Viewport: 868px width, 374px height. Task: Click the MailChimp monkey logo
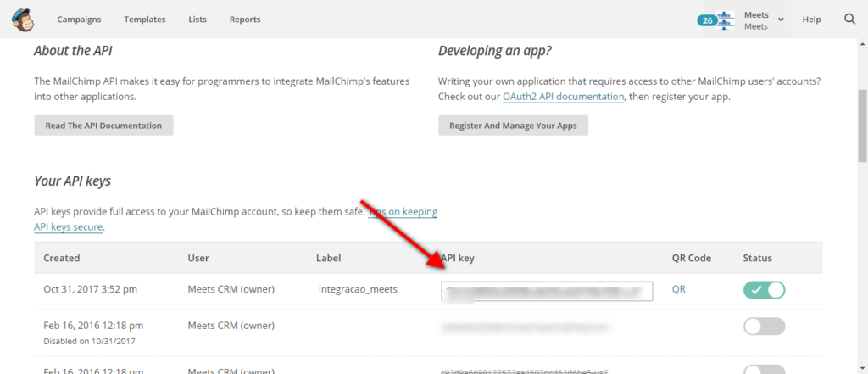pyautogui.click(x=23, y=20)
